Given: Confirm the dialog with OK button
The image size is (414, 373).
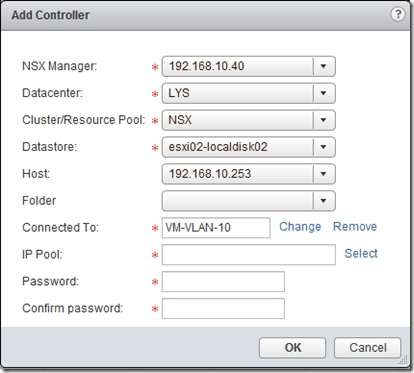Looking at the screenshot, I should (292, 348).
